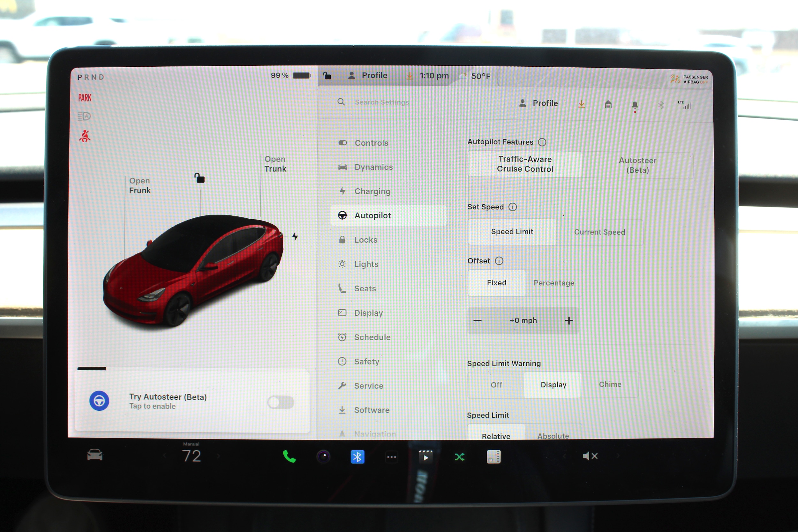
Task: Expand Autopilot Features info icon
Action: (x=542, y=142)
